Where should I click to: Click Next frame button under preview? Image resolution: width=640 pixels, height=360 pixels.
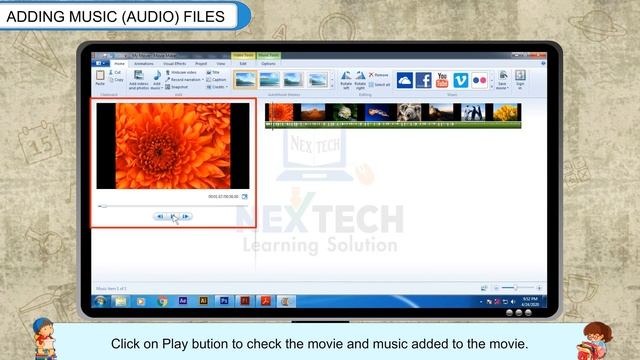186,216
